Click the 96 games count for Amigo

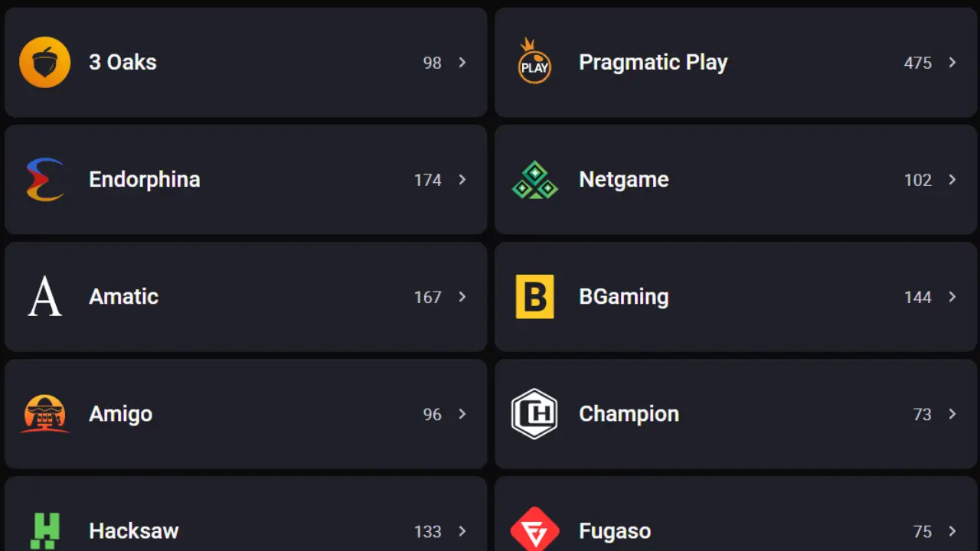pyautogui.click(x=432, y=415)
